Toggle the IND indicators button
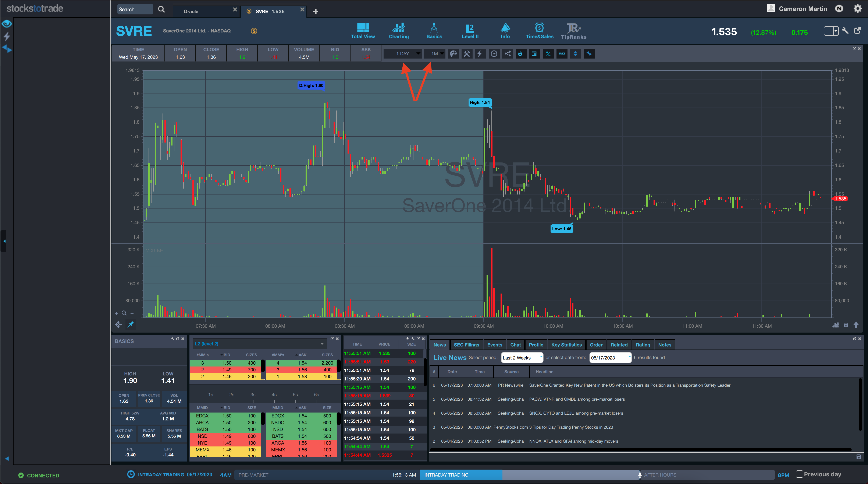 (562, 54)
